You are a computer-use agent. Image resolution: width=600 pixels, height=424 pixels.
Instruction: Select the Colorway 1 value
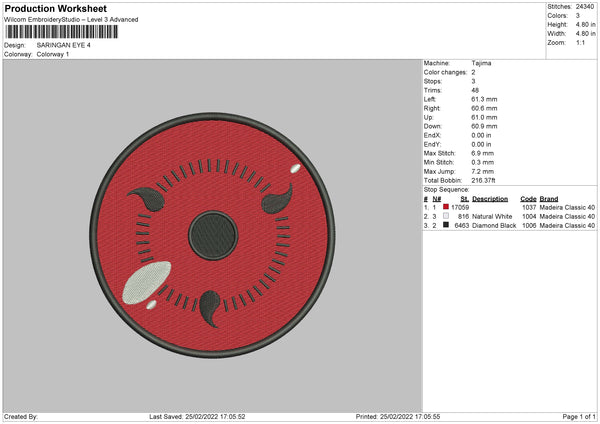pos(52,54)
